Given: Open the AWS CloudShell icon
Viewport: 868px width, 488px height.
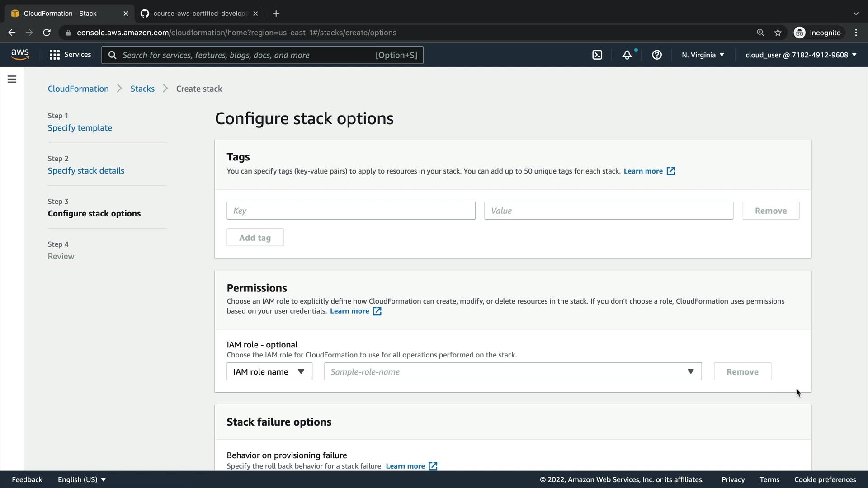Looking at the screenshot, I should pos(597,55).
